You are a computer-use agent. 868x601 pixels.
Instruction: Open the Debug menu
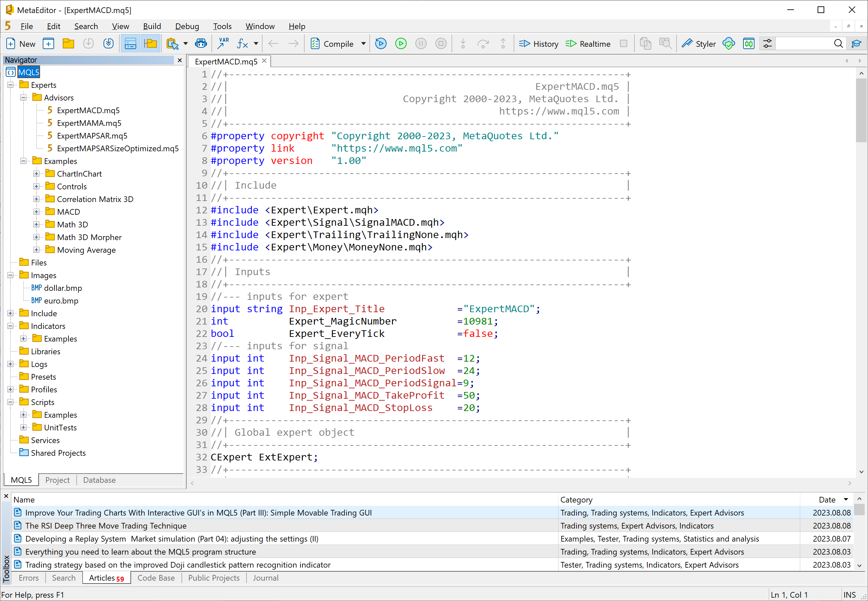point(187,26)
